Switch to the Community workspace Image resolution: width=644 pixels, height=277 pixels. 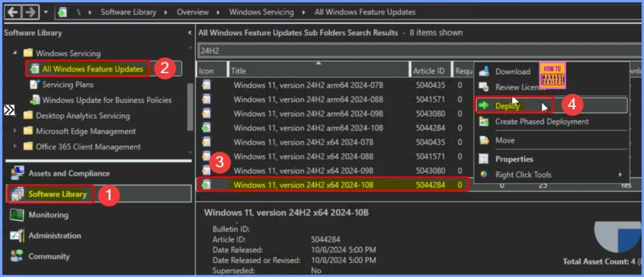(49, 256)
